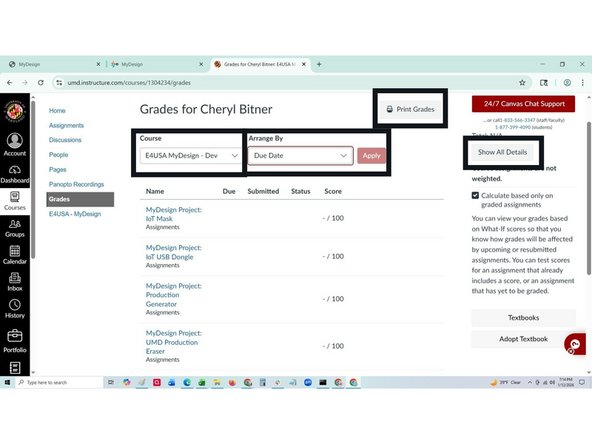Click the site info icon in address bar
Screen dimensions: 592x444
(x=59, y=83)
